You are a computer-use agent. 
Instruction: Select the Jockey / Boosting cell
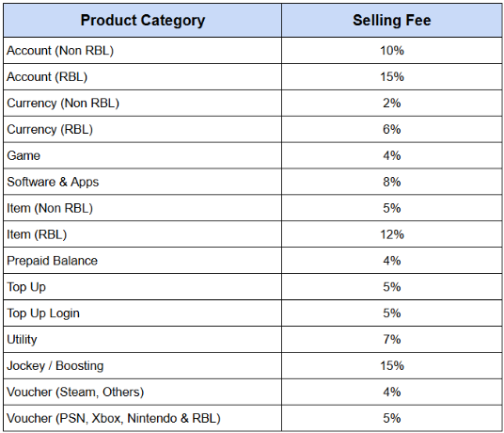(x=142, y=366)
